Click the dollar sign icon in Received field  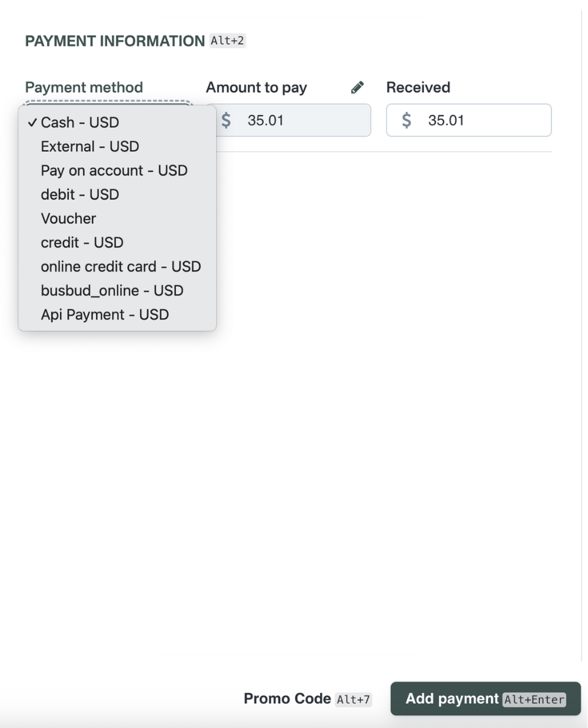tap(407, 120)
